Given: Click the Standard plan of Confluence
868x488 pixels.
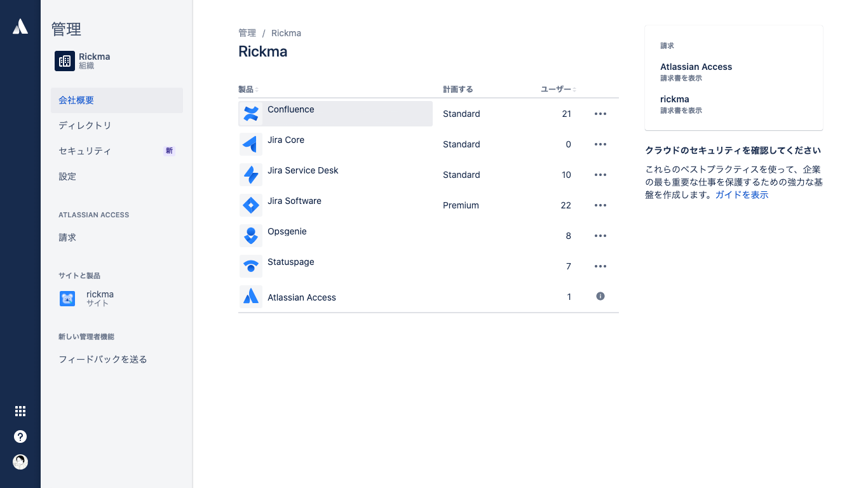Looking at the screenshot, I should (x=461, y=114).
